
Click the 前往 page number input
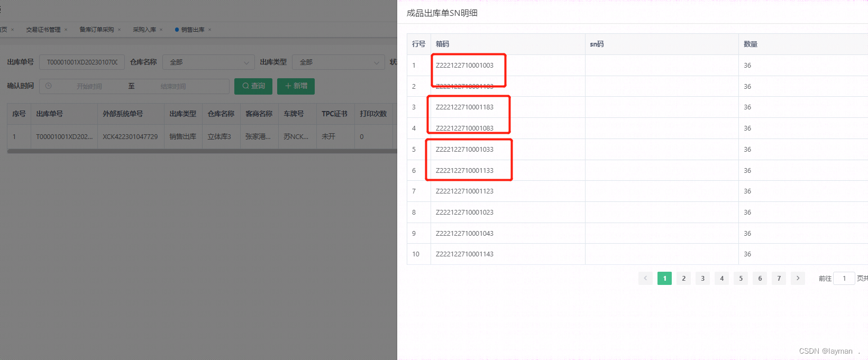(x=844, y=278)
